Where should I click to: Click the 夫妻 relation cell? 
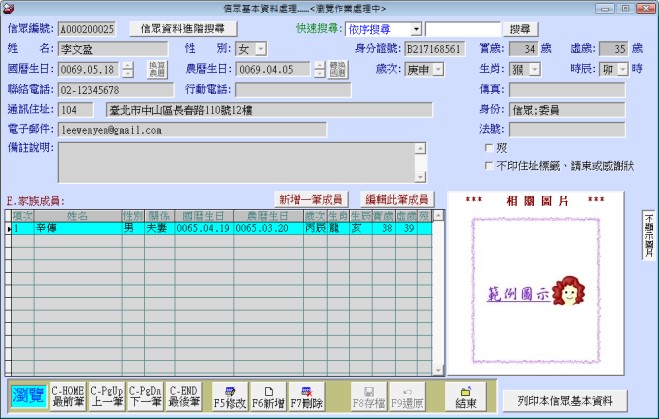(159, 228)
